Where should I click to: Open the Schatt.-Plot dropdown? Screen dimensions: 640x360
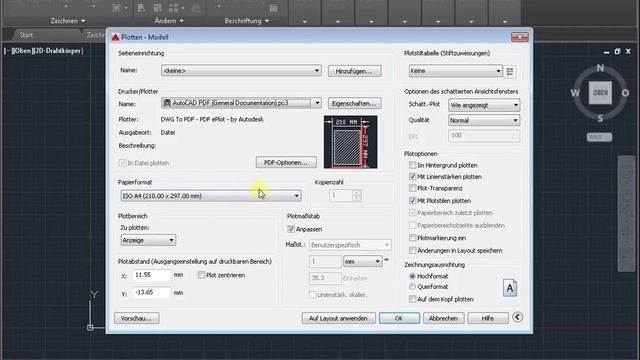click(484, 105)
